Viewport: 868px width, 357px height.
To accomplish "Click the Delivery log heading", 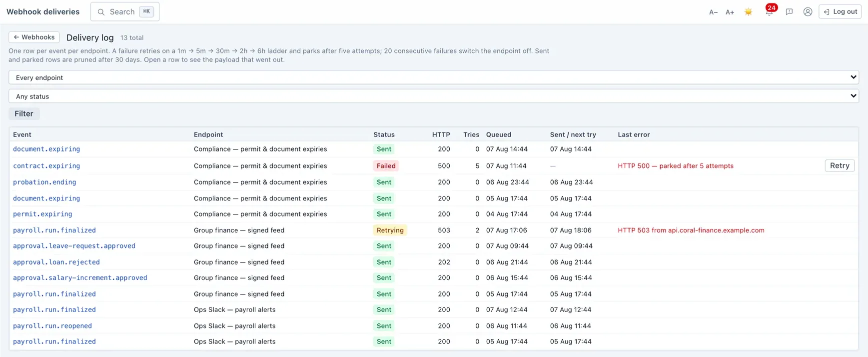I will click(90, 37).
